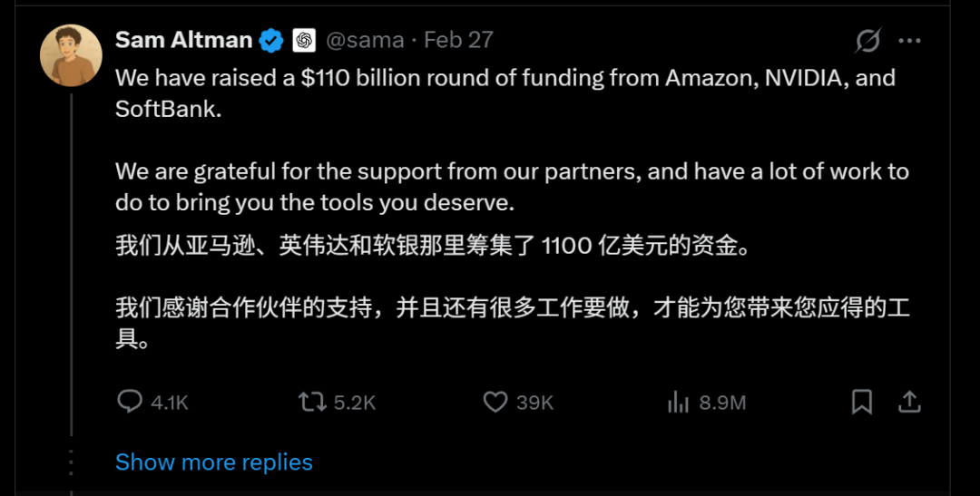Click the Sam Altman display name
Image resolution: width=980 pixels, height=496 pixels.
(184, 40)
